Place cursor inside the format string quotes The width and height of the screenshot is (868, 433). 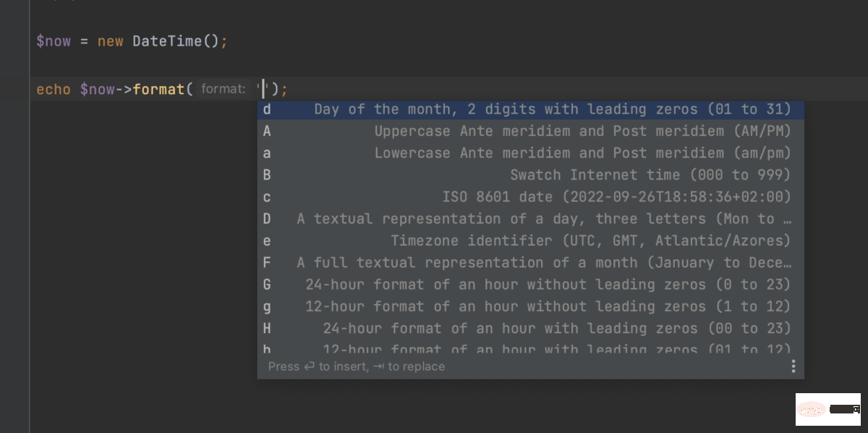(263, 88)
